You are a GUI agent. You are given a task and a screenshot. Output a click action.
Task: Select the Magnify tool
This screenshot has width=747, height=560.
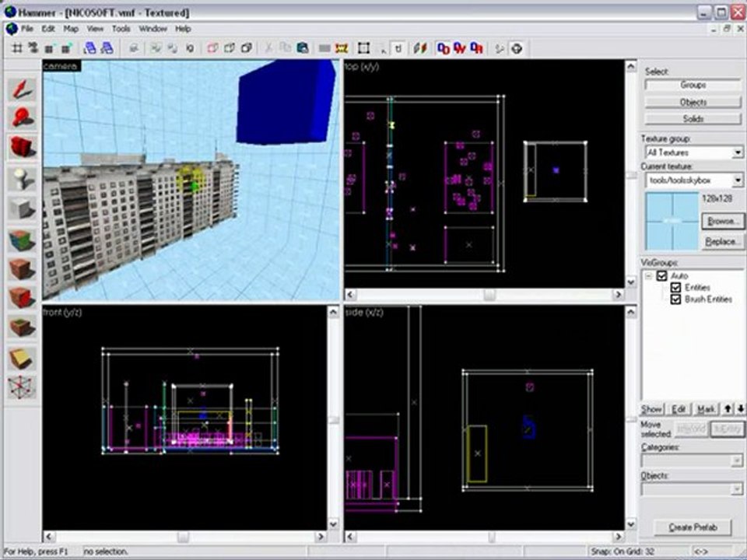[x=22, y=117]
